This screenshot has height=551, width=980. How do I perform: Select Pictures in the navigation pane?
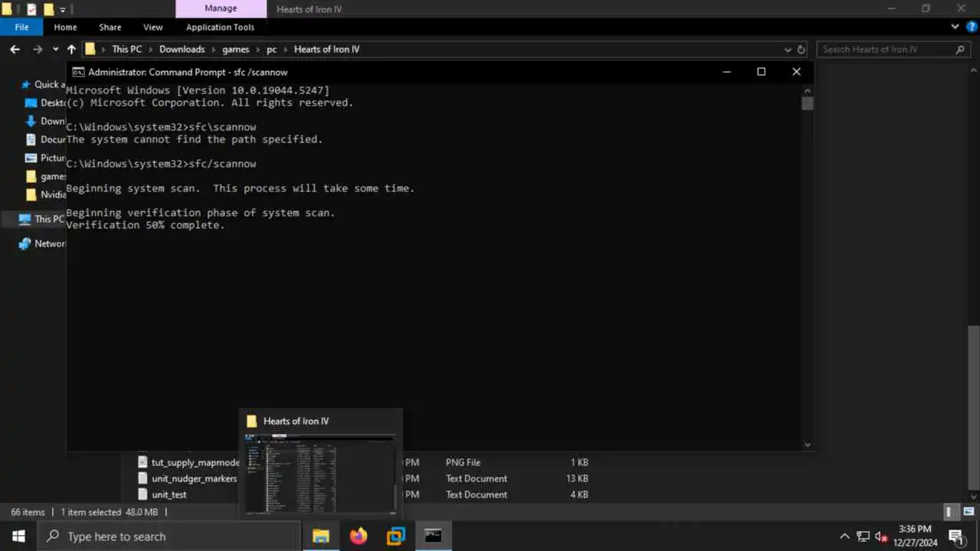[45, 158]
